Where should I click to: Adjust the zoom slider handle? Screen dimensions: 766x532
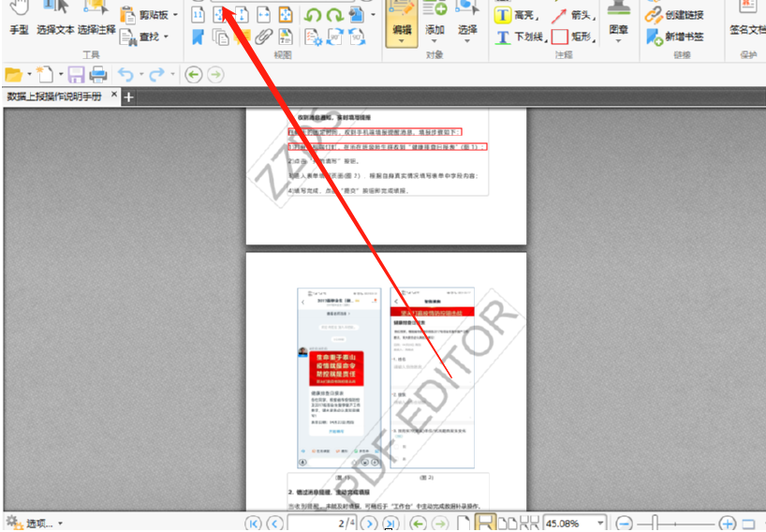pos(655,524)
